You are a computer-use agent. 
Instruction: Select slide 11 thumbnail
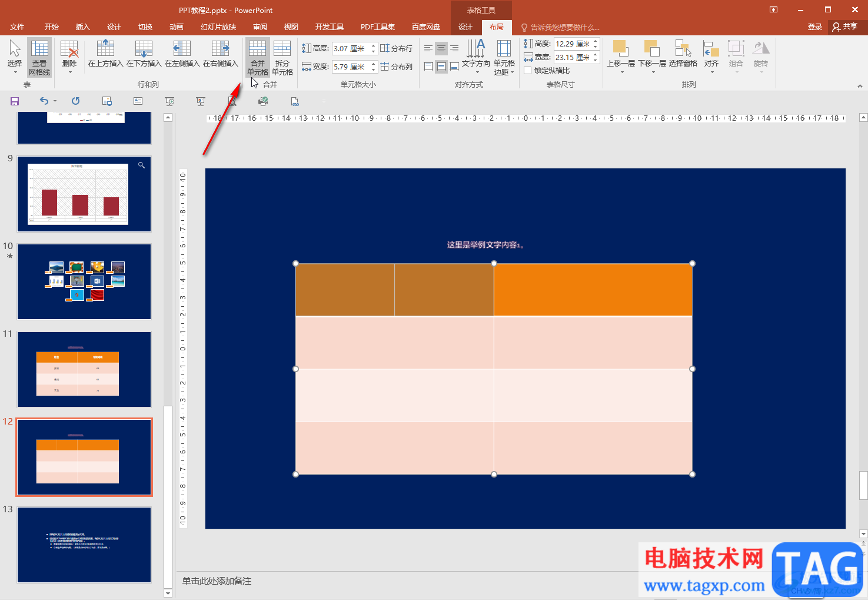tap(84, 369)
